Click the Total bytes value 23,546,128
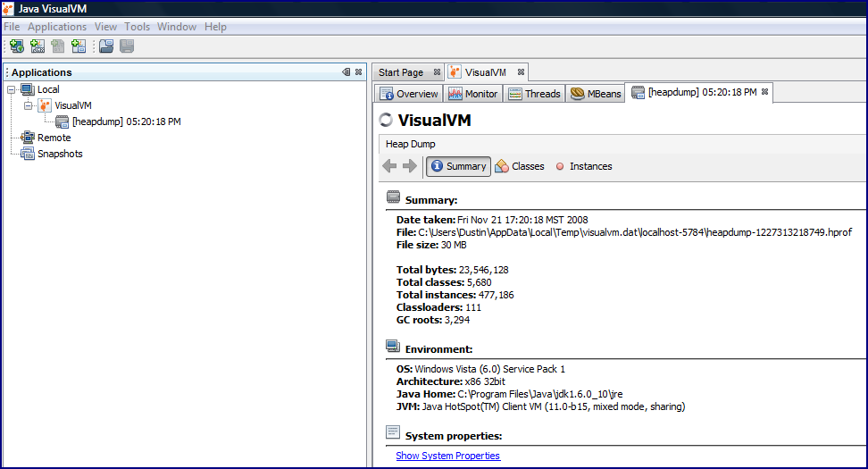868x469 pixels. point(484,270)
